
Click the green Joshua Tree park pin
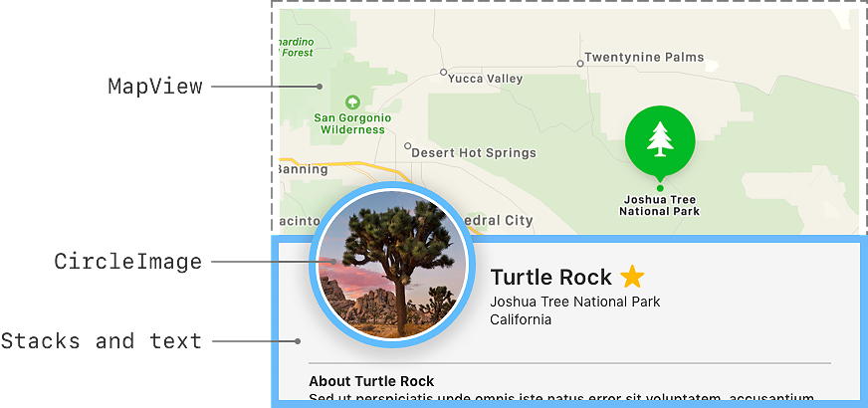point(659,139)
